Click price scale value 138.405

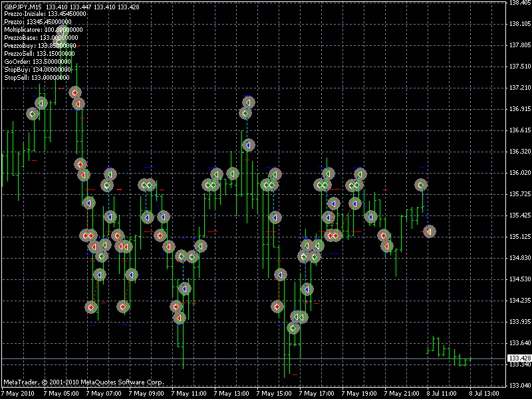pyautogui.click(x=519, y=3)
